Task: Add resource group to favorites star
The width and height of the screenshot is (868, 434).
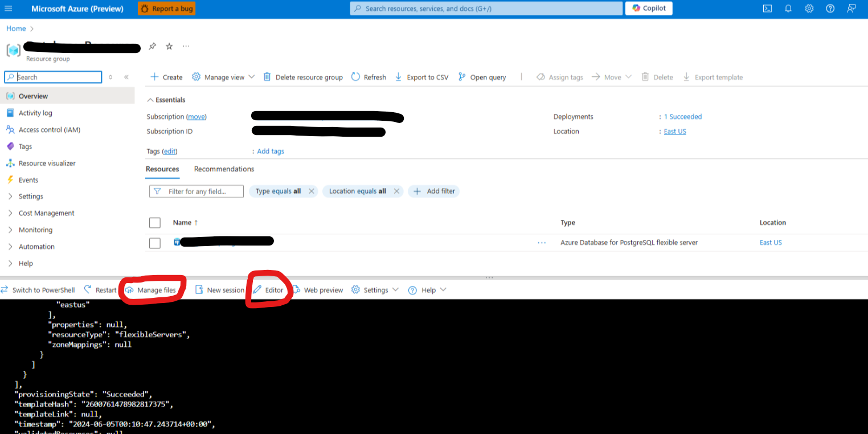Action: coord(169,47)
